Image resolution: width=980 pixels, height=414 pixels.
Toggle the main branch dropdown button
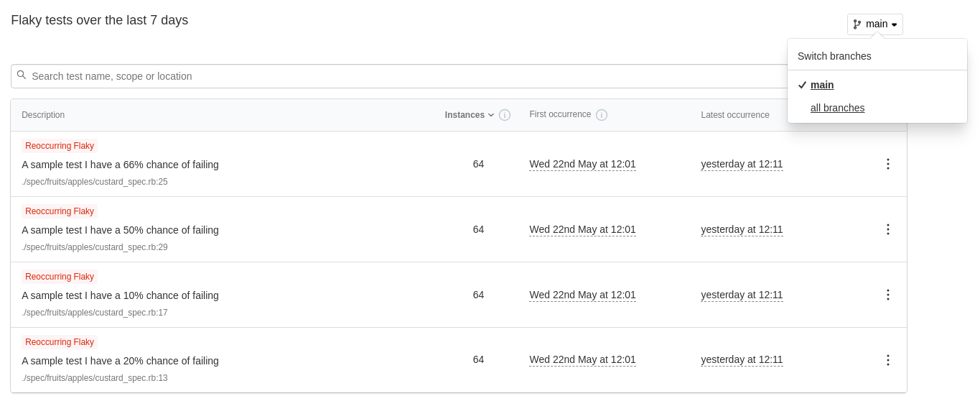click(x=875, y=24)
